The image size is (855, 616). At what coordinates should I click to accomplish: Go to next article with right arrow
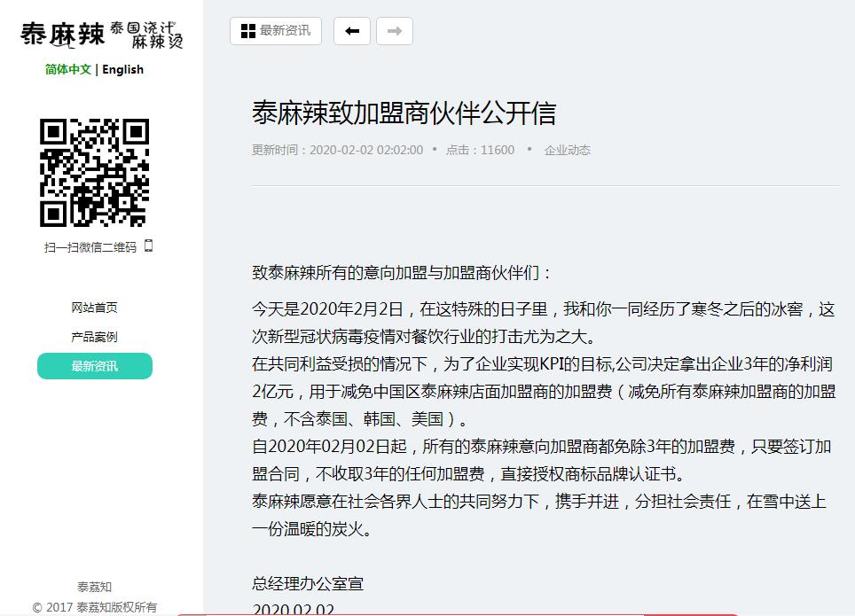point(395,31)
